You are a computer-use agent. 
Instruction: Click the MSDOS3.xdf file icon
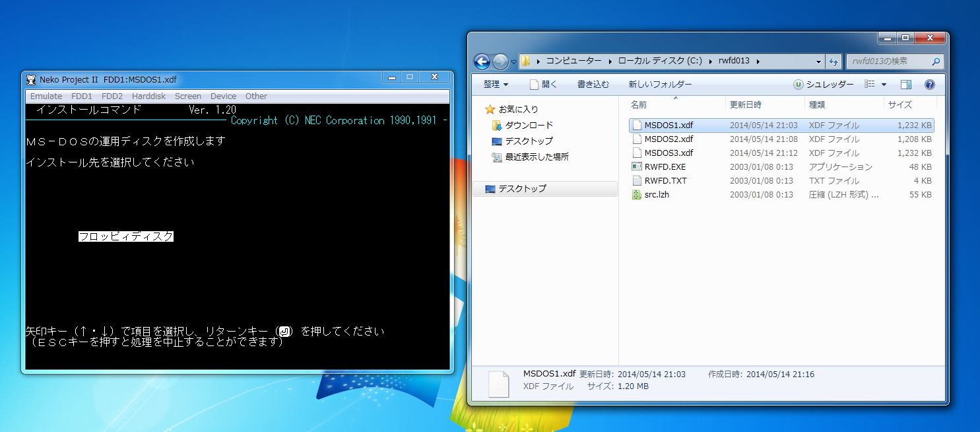point(637,153)
